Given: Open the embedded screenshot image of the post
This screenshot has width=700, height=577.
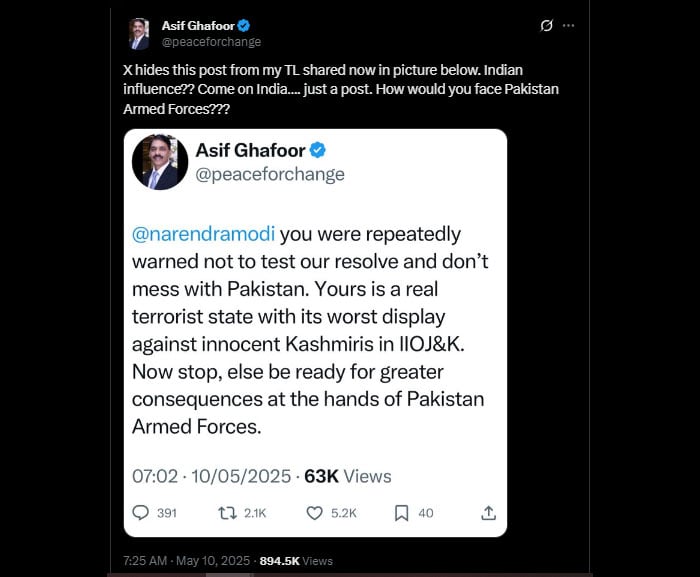Looking at the screenshot, I should [x=315, y=333].
